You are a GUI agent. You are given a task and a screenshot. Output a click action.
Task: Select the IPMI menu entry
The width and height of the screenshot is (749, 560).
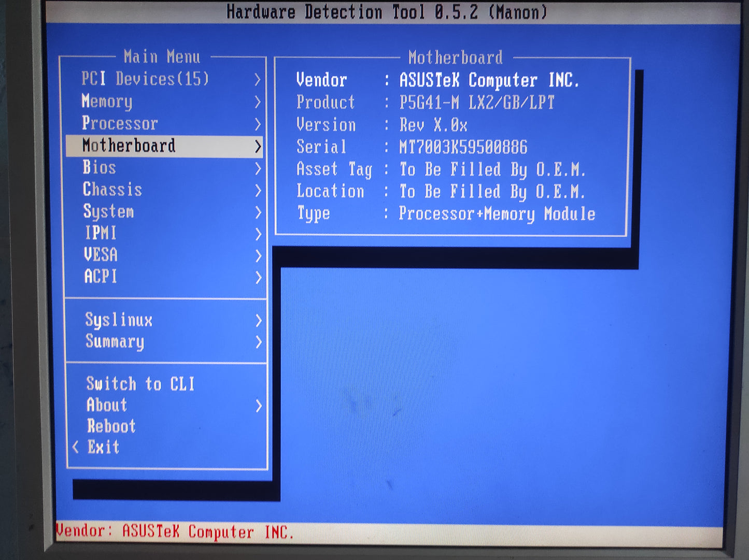tap(101, 233)
